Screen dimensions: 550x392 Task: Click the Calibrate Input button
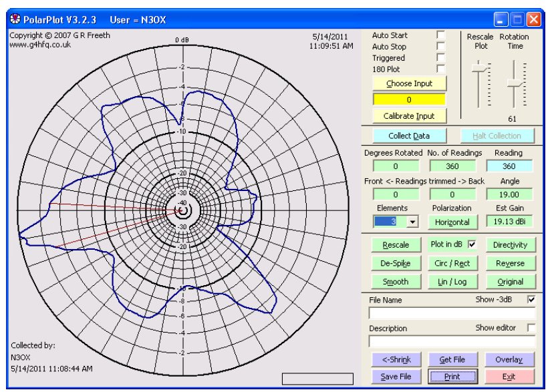[x=409, y=116]
